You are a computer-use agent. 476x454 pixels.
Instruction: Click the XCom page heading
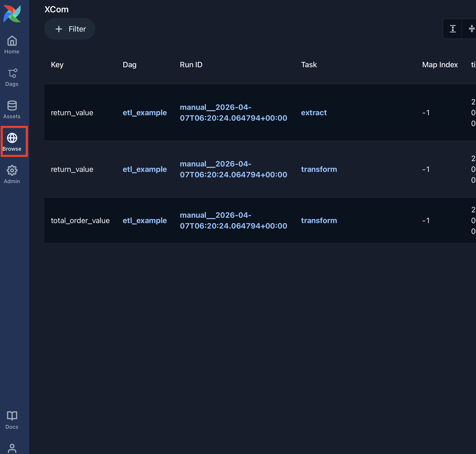click(56, 10)
